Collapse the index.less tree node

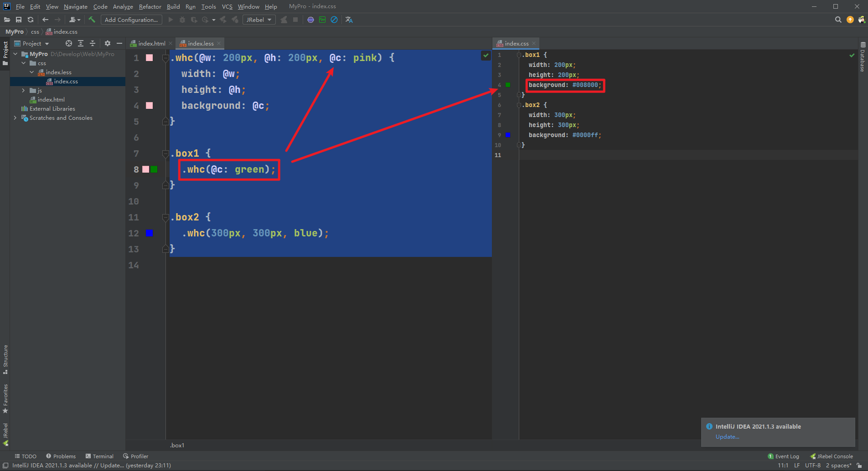(32, 72)
